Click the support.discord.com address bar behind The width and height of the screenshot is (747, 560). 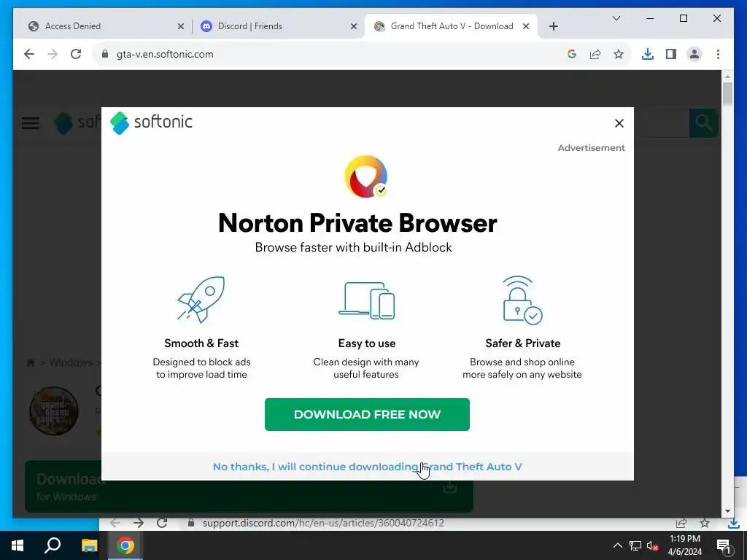pos(324,523)
